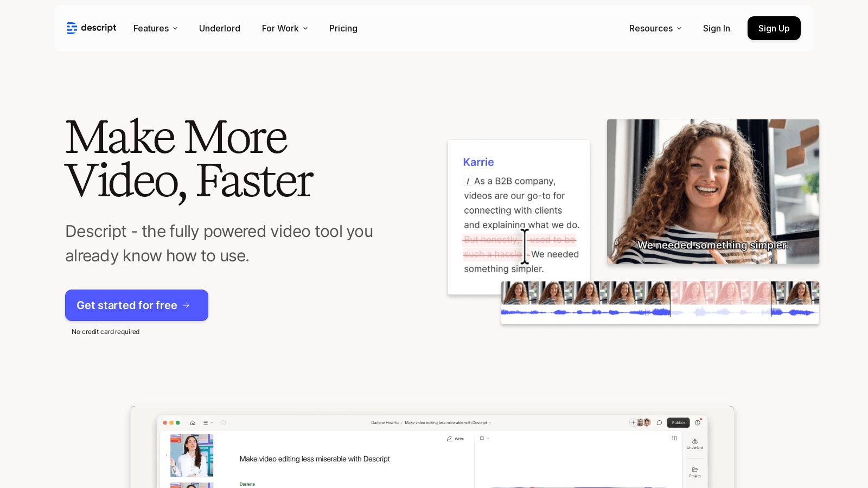This screenshot has height=488, width=868.
Task: Open the layout square dropdown
Action: pos(484,438)
